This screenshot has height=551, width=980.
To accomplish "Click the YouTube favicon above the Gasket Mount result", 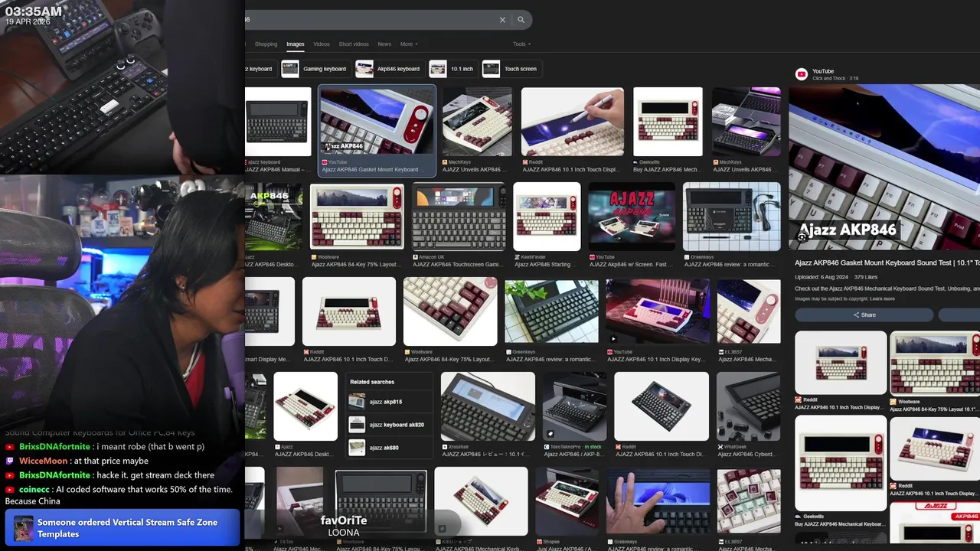I will [325, 162].
